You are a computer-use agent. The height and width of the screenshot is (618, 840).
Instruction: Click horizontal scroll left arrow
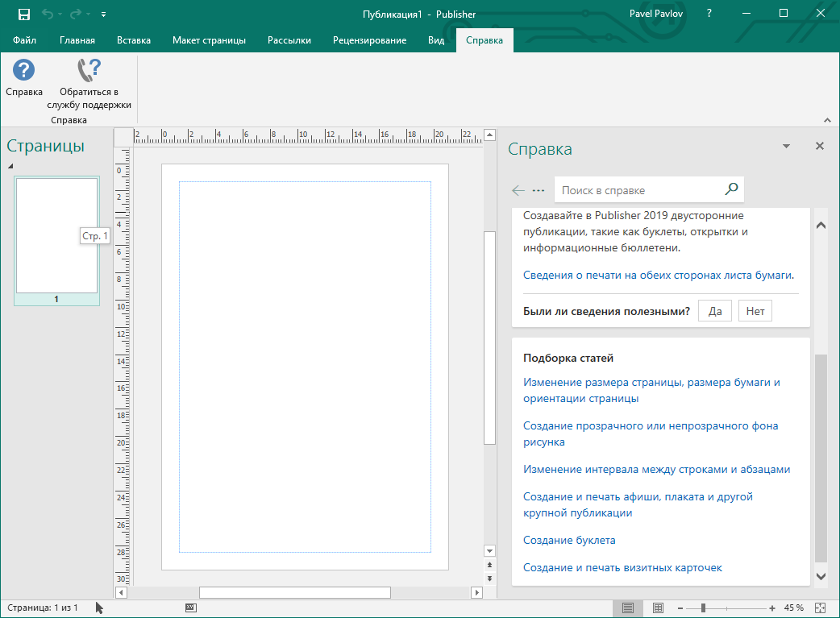[121, 592]
